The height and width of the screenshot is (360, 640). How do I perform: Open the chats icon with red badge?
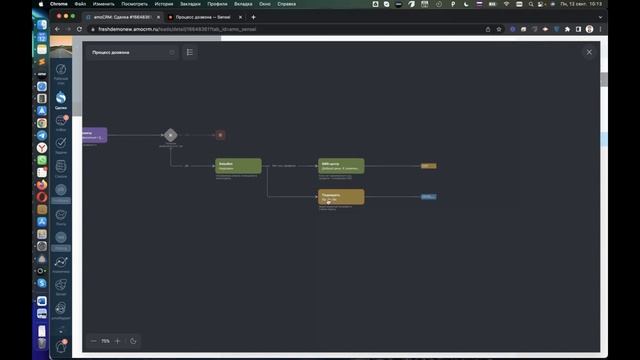point(61,122)
